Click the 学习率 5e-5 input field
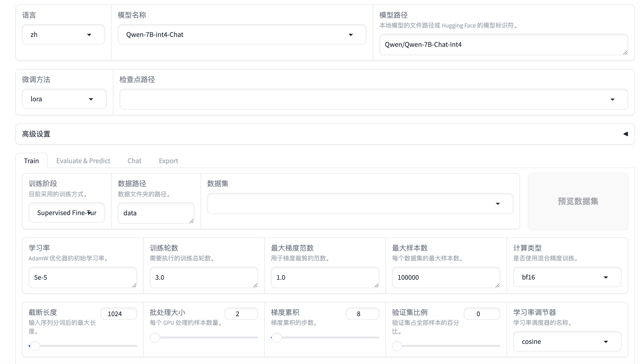The image size is (640, 364). click(83, 277)
